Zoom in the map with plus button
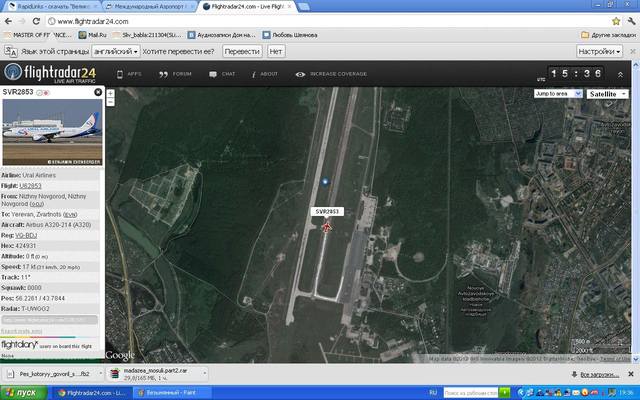The height and width of the screenshot is (400, 640). 111,93
